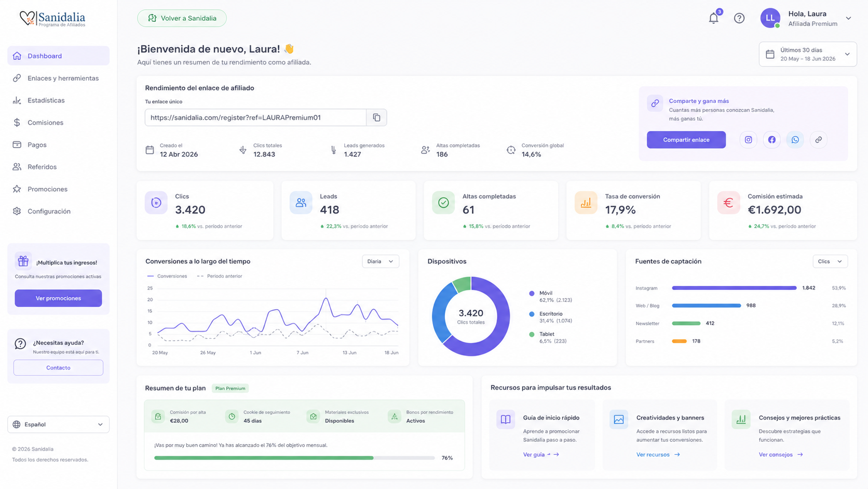Click the Newsletter green source bar

point(686,323)
